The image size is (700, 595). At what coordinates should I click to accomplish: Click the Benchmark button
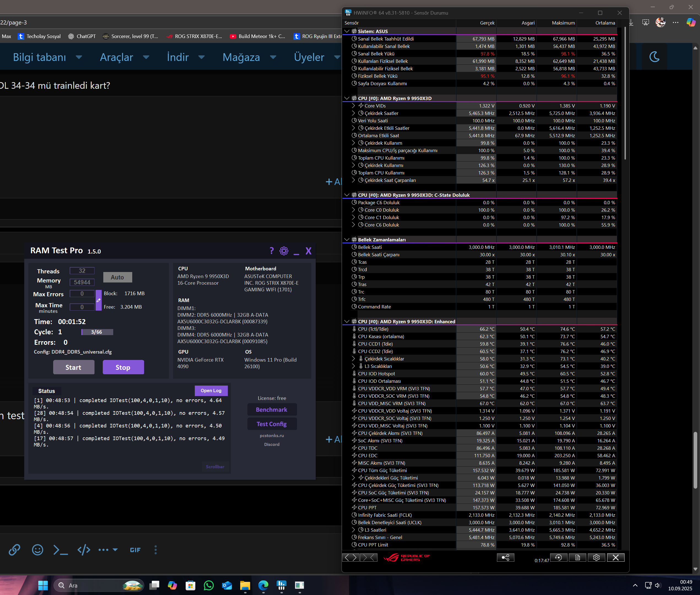272,410
